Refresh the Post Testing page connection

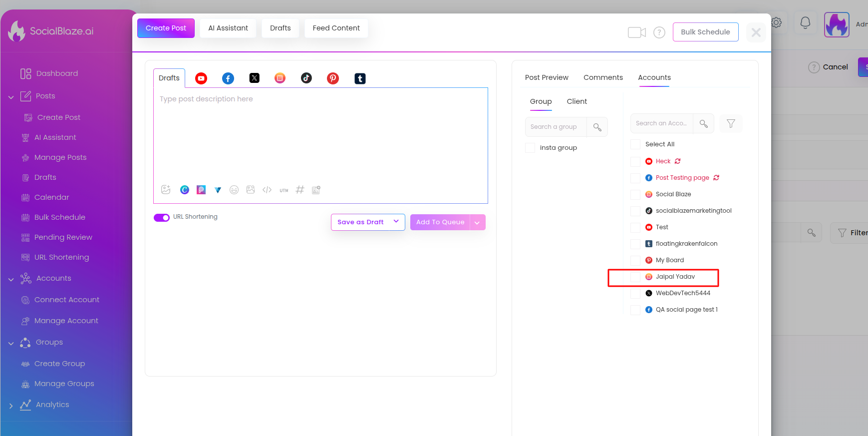(x=716, y=178)
